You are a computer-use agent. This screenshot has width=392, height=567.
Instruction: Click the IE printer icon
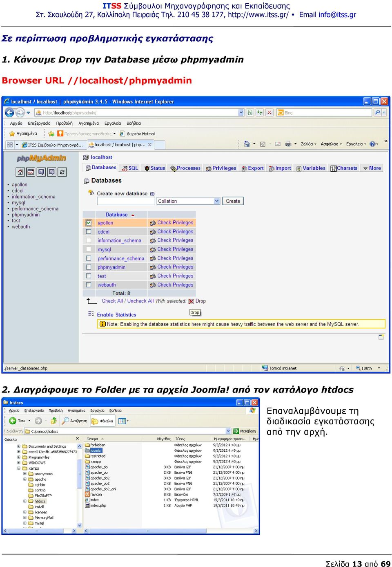tap(288, 144)
